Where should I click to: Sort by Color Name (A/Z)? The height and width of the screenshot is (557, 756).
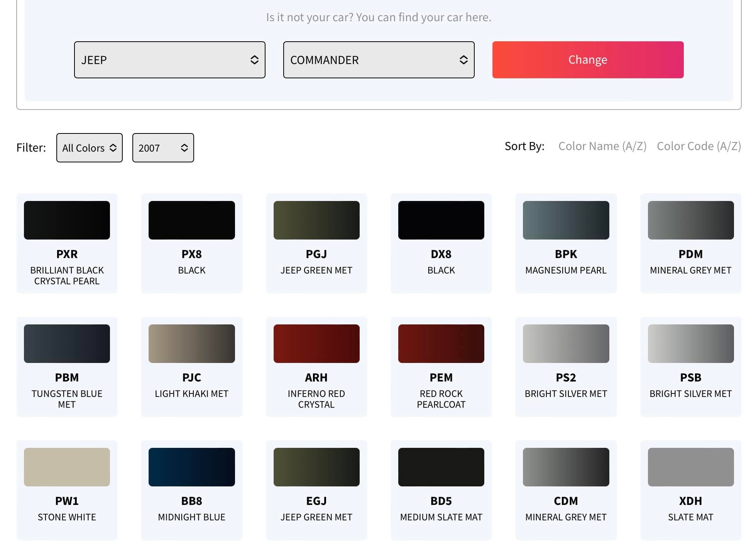click(602, 146)
